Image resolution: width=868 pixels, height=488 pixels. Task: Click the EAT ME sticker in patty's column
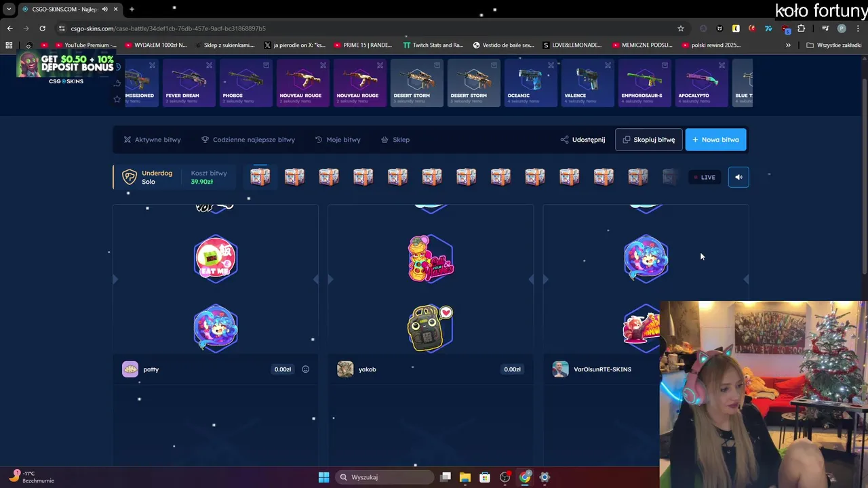point(216,258)
